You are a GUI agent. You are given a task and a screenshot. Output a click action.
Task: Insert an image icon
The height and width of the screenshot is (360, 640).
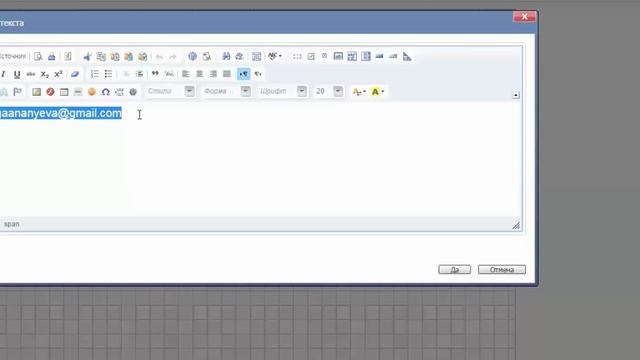click(36, 92)
